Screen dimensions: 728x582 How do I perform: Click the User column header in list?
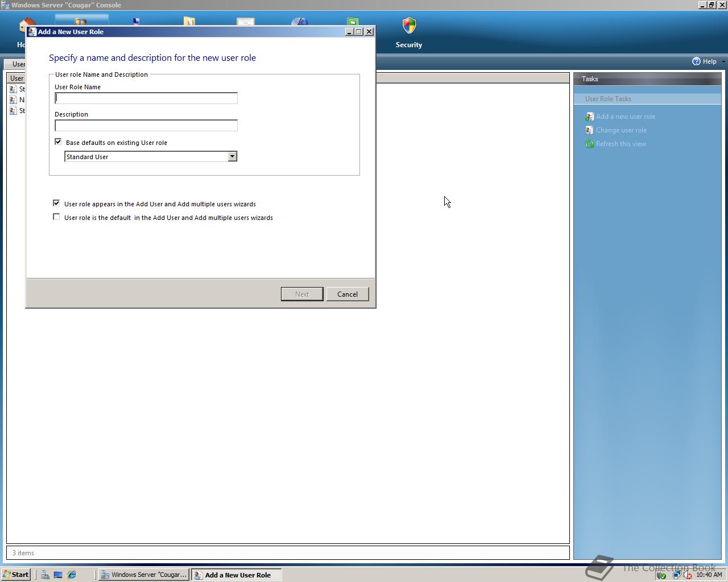pyautogui.click(x=16, y=78)
